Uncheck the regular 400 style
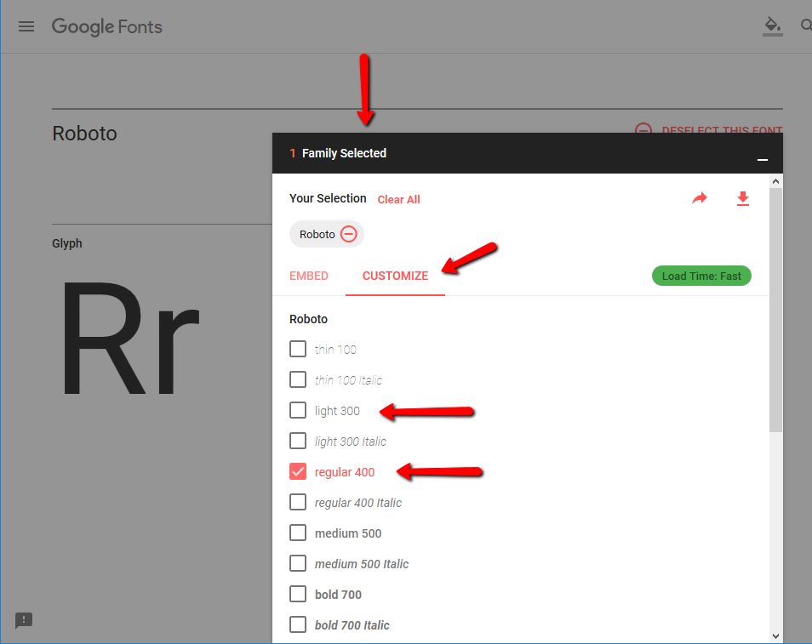 tap(298, 471)
